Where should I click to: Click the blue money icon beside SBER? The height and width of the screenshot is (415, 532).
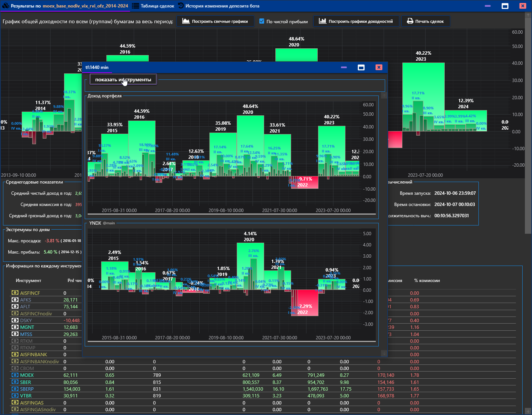[15, 382]
